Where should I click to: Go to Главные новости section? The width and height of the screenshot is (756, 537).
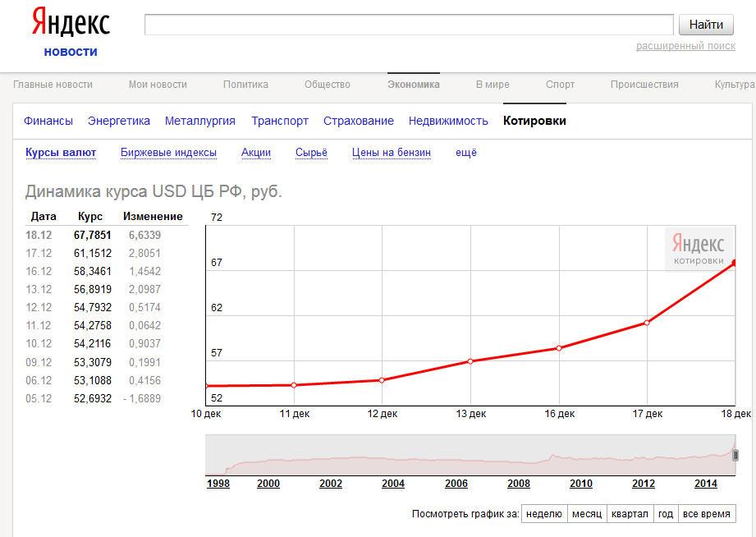pyautogui.click(x=53, y=85)
